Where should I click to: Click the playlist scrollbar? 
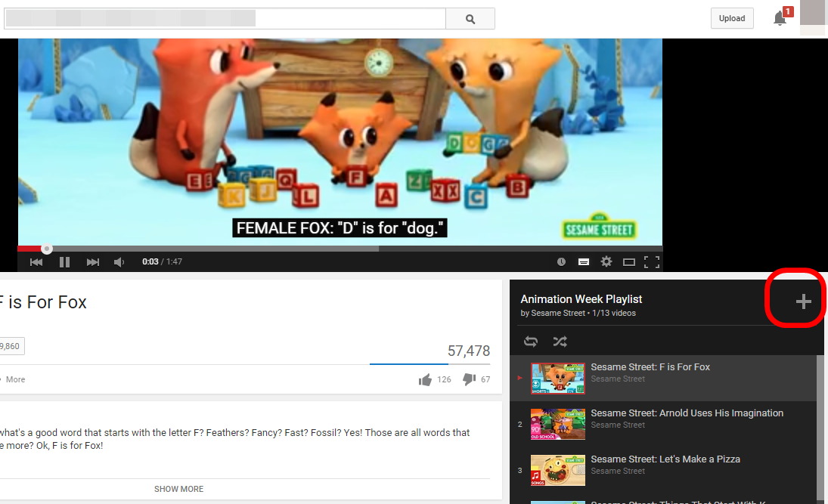(820, 429)
